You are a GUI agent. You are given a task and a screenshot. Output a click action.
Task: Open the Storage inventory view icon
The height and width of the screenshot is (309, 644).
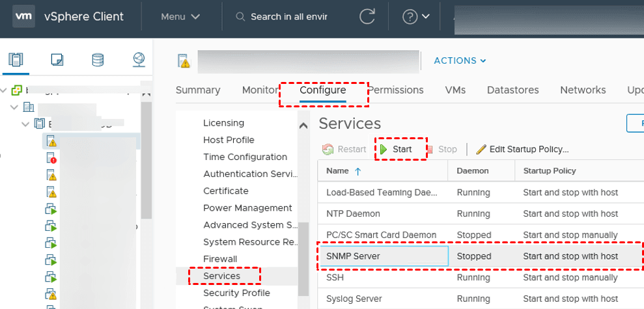[x=98, y=60]
